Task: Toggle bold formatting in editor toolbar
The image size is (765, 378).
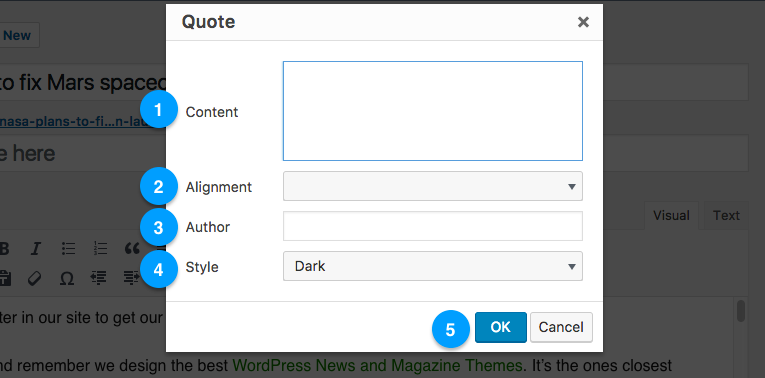Action: pyautogui.click(x=4, y=249)
